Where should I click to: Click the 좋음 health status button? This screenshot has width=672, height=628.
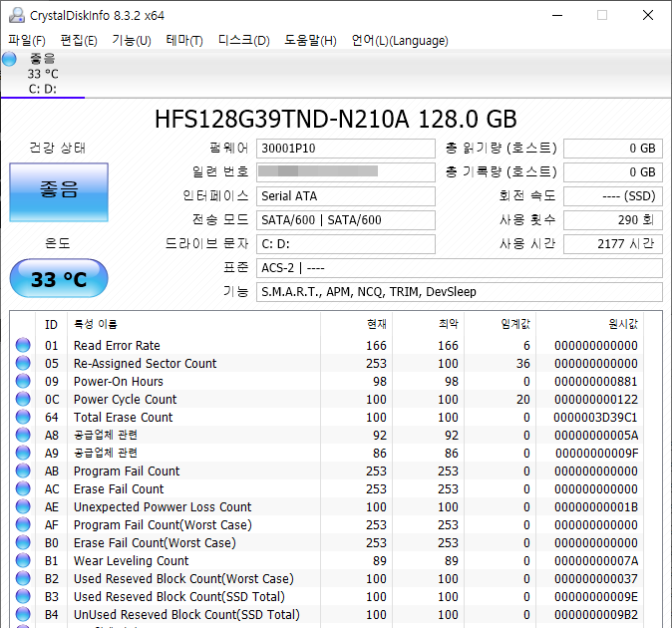click(59, 192)
